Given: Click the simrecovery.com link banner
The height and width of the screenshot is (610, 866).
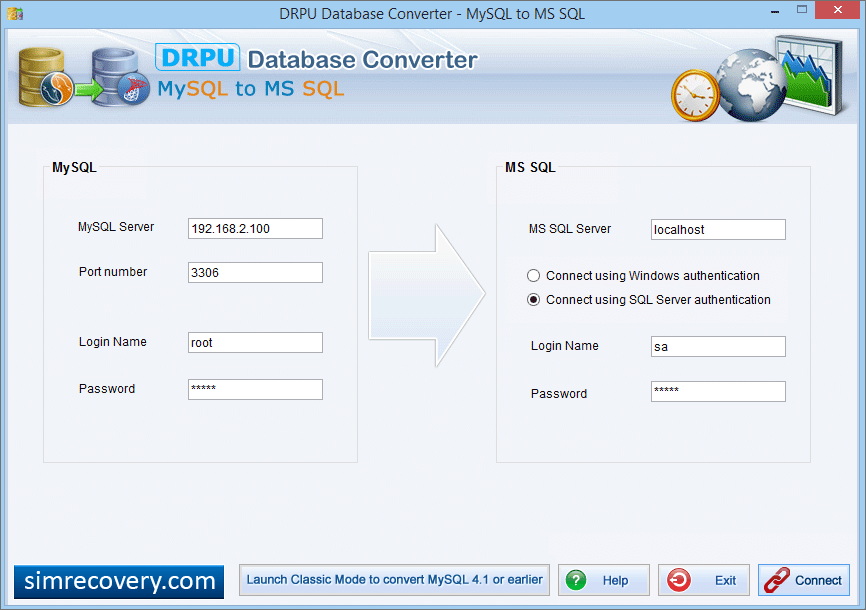Looking at the screenshot, I should pyautogui.click(x=119, y=582).
